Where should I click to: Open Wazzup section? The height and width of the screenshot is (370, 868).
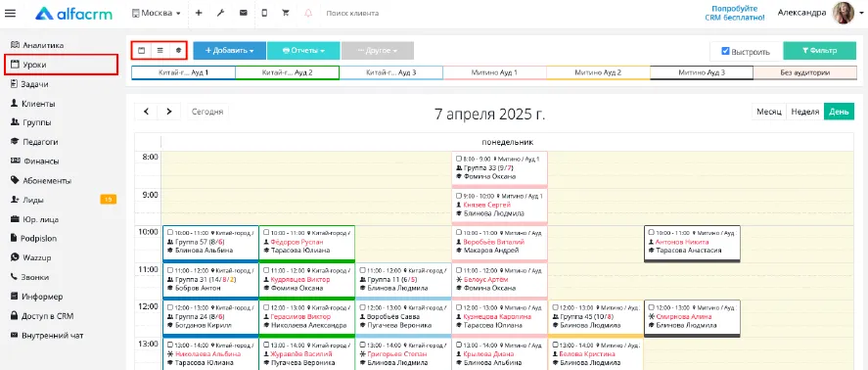click(31, 257)
